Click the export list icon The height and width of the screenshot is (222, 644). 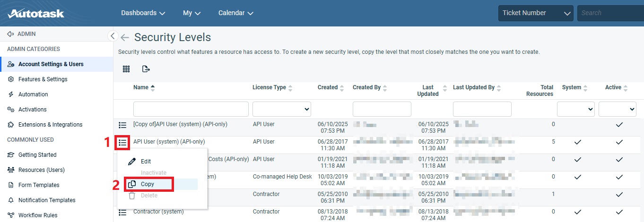coord(146,69)
